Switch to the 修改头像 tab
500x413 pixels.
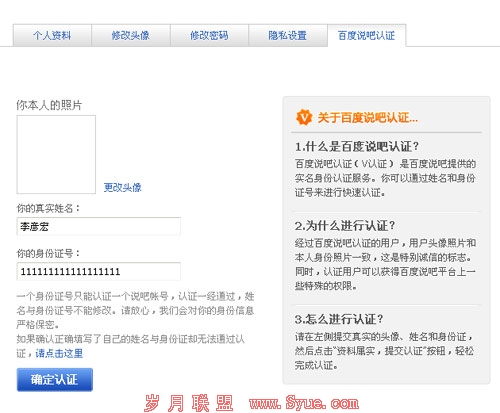(131, 35)
